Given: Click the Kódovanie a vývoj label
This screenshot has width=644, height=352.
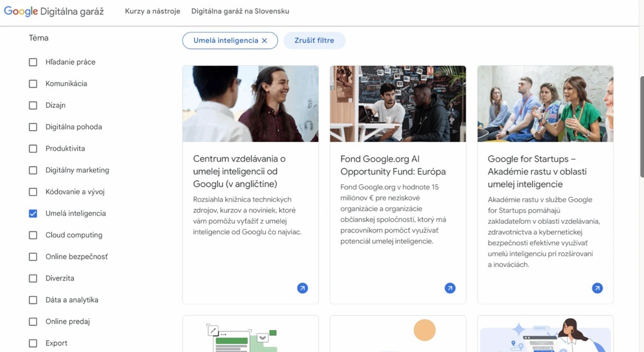Looking at the screenshot, I should [x=75, y=192].
